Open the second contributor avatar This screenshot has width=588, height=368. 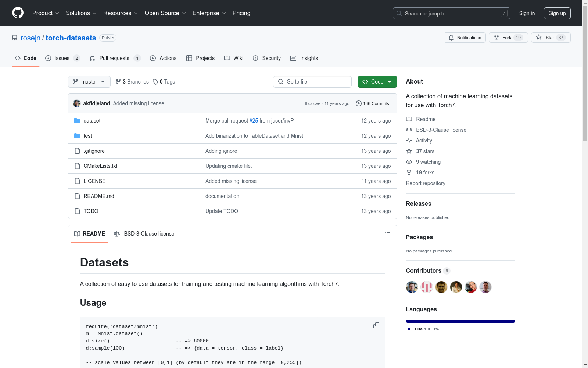pos(427,287)
